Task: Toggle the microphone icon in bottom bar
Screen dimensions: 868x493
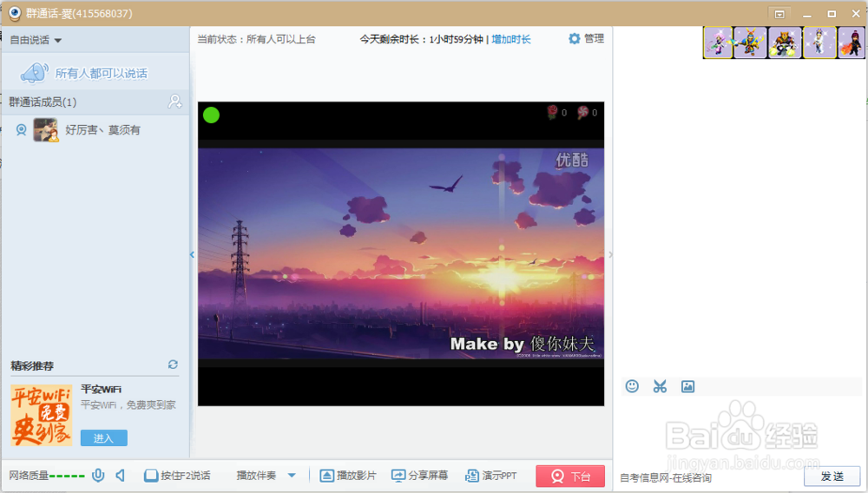Action: coord(98,475)
